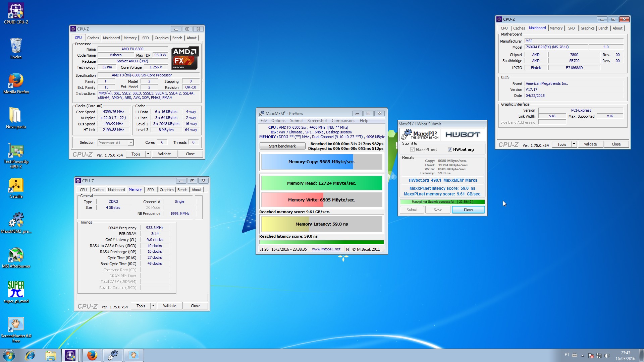Click AMD FX logo in CPU-Z
The height and width of the screenshot is (362, 644).
185,58
